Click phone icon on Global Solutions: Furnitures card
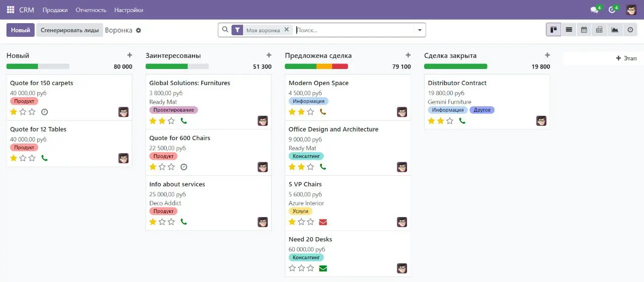The image size is (644, 282). (x=184, y=121)
